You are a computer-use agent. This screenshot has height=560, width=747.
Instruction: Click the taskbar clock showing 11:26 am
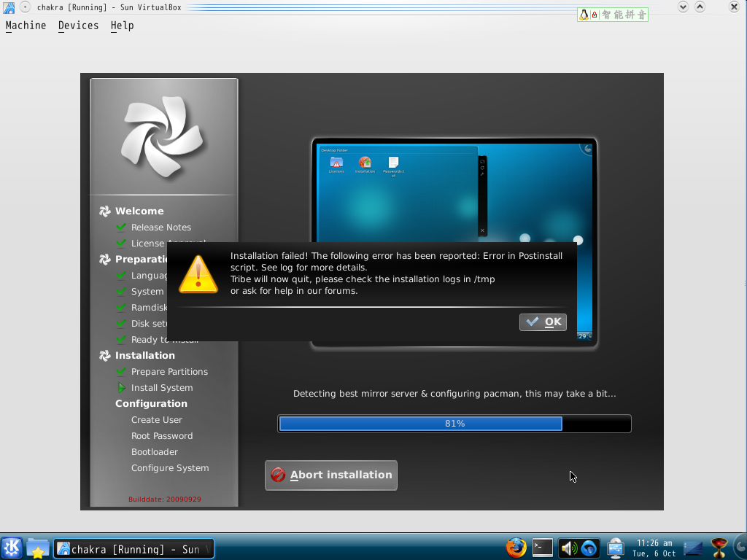pos(654,548)
